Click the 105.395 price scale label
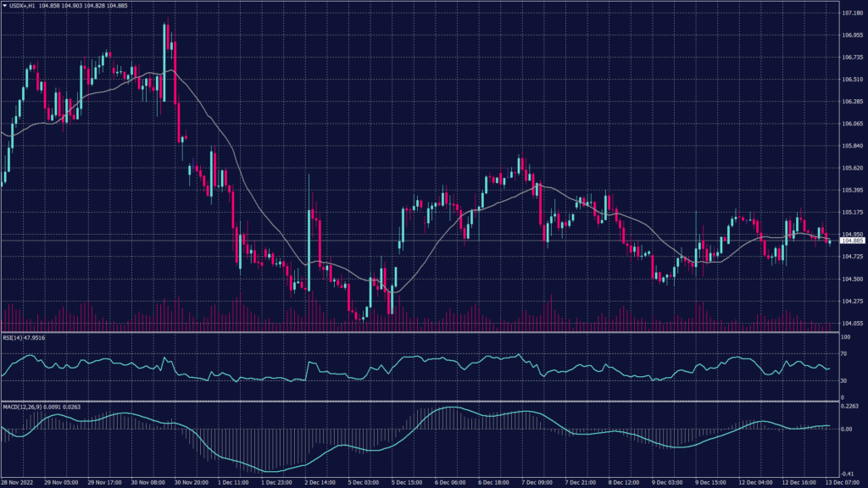 click(x=852, y=190)
